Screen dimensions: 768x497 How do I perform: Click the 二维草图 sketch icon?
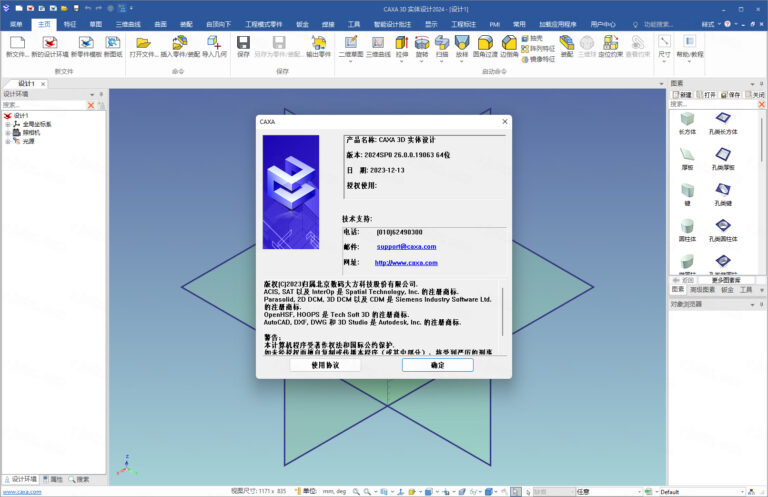[x=351, y=43]
